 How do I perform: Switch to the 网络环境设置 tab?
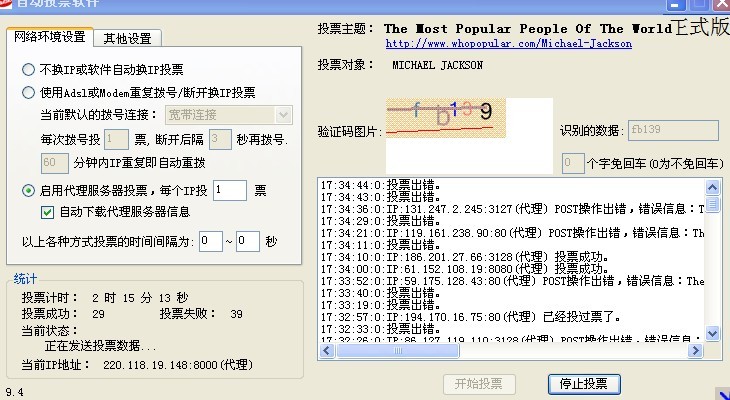point(50,37)
